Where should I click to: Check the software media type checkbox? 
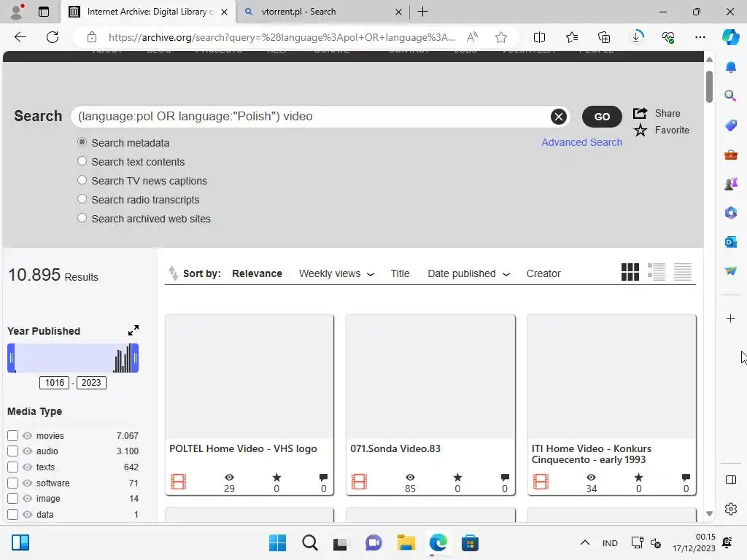(x=13, y=483)
